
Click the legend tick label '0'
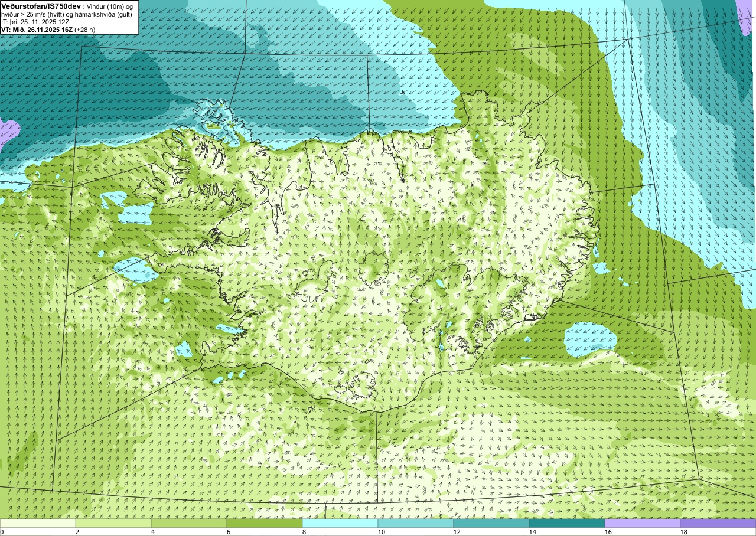(2, 532)
